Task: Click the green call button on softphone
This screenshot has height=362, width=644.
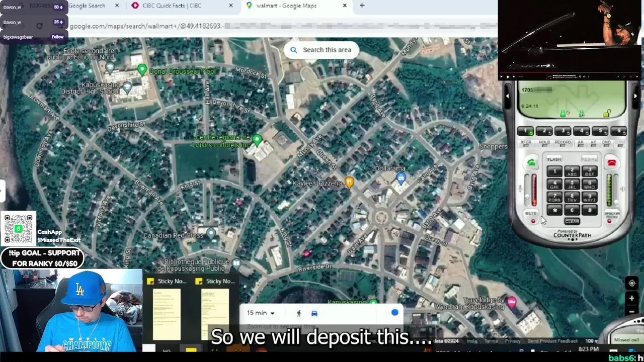Action: [531, 162]
